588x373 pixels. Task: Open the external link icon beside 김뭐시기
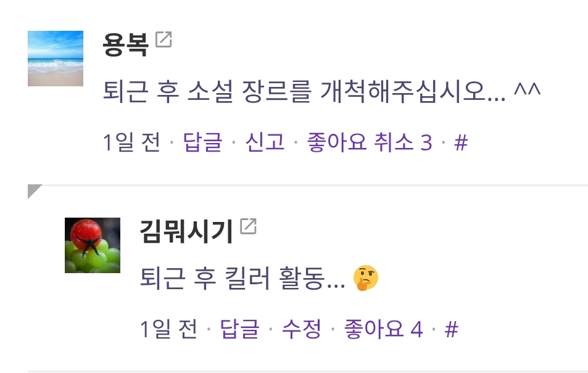pos(248,226)
